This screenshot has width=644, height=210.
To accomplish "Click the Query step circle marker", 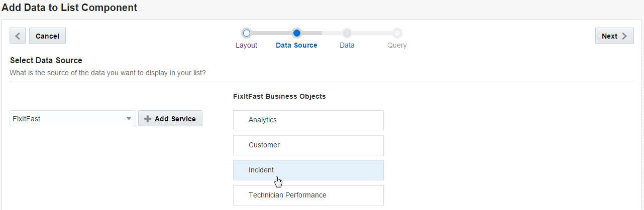I will (397, 34).
